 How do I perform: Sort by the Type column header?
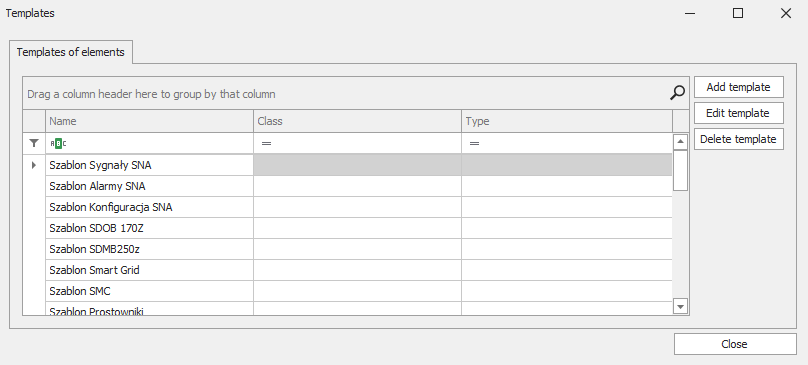[567, 121]
